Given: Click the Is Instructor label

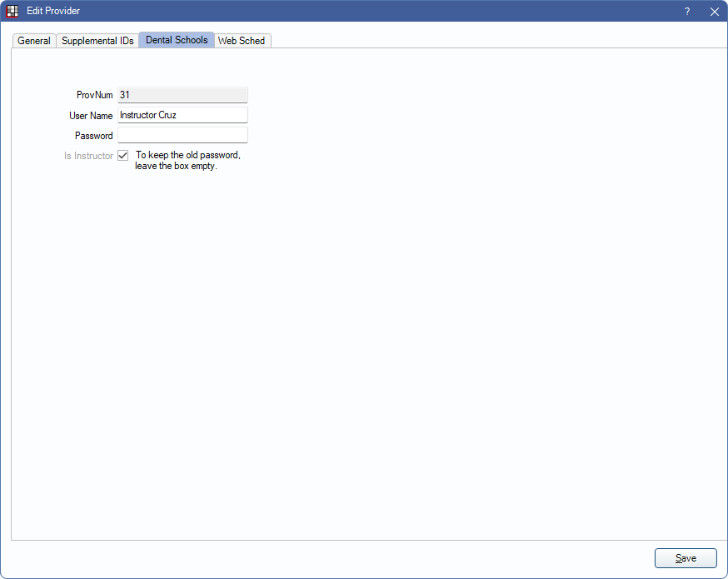Looking at the screenshot, I should coord(88,156).
